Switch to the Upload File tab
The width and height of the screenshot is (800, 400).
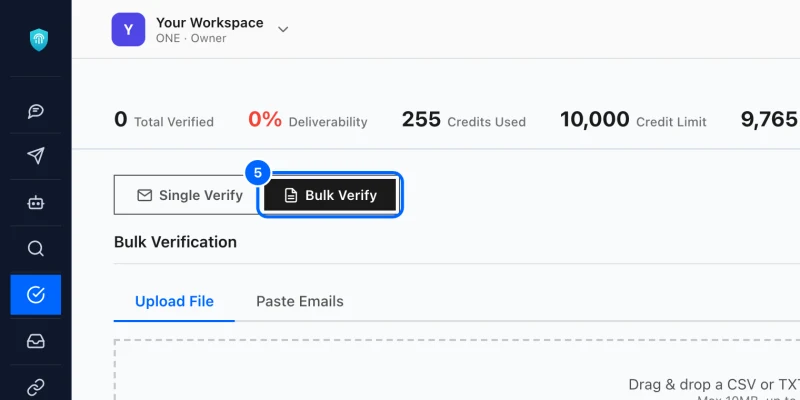pyautogui.click(x=174, y=302)
